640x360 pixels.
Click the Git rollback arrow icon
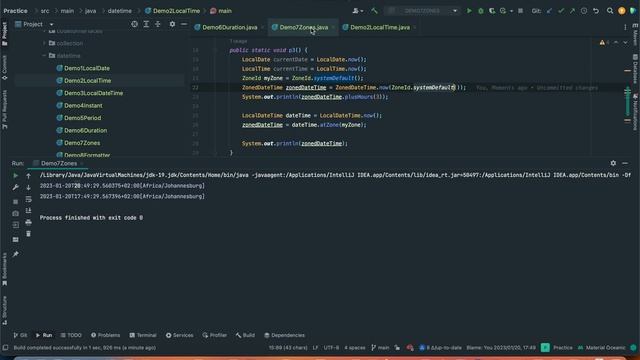[x=596, y=11]
